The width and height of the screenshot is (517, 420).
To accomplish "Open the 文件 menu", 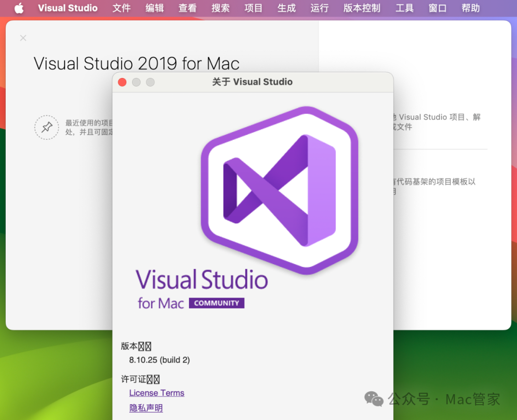I will coord(121,8).
